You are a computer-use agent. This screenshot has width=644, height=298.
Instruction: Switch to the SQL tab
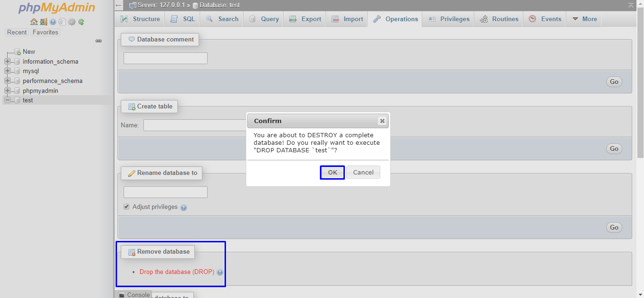(x=183, y=19)
